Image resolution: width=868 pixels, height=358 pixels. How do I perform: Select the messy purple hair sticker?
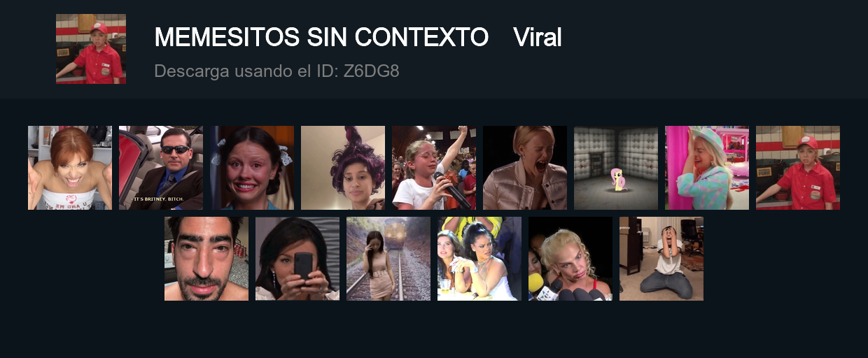[343, 168]
